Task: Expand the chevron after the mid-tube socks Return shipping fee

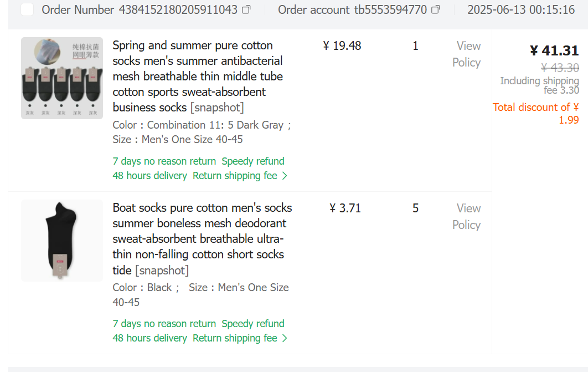Action: coord(285,176)
